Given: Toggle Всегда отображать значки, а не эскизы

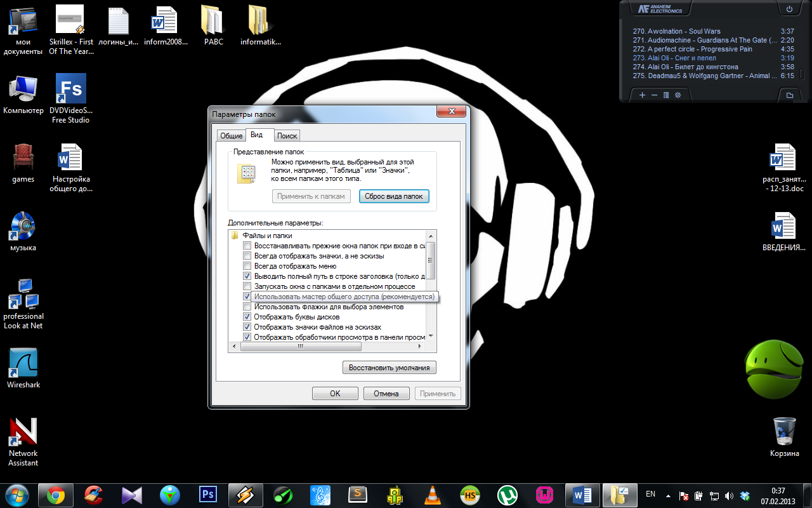Looking at the screenshot, I should [x=247, y=256].
